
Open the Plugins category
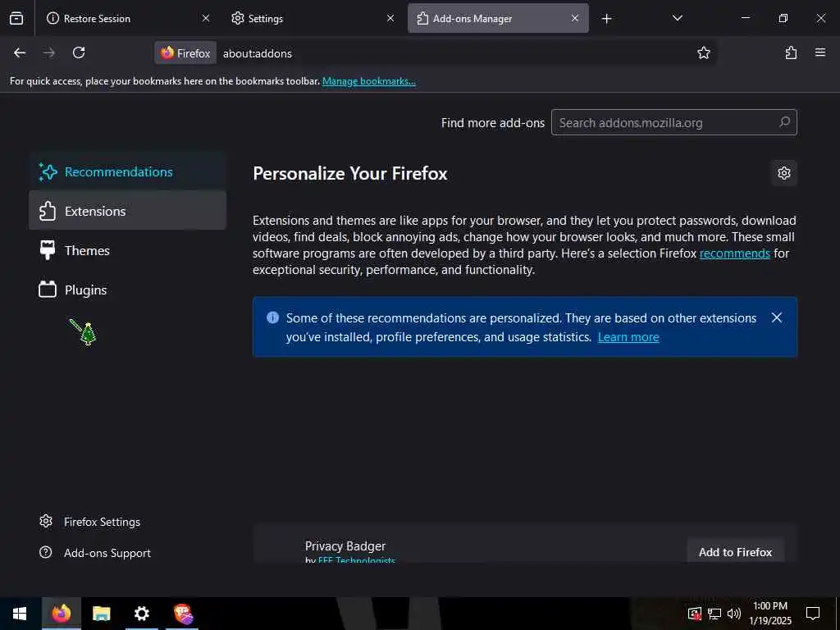pyautogui.click(x=127, y=290)
